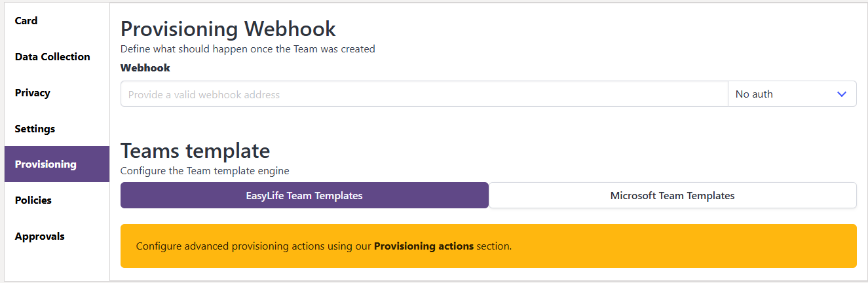Select EasyLife Team Templates option
868x283 pixels.
[305, 195]
